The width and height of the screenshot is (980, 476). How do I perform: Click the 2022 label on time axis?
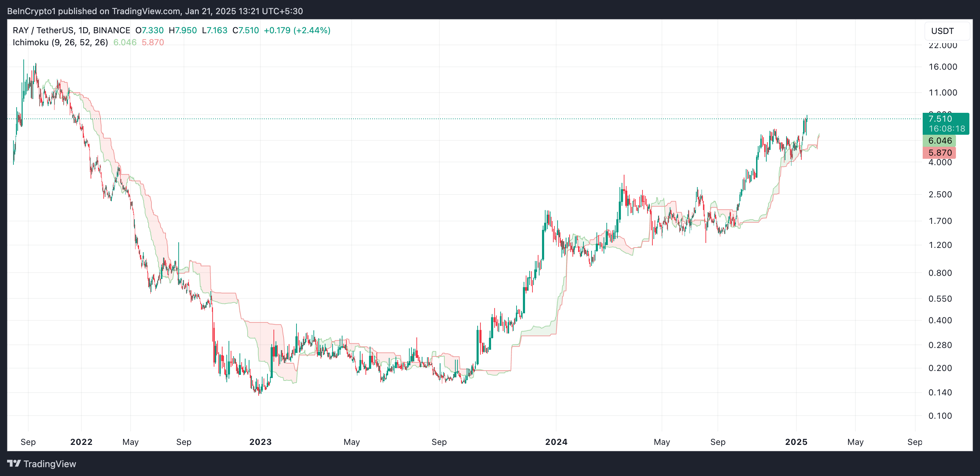coord(81,442)
